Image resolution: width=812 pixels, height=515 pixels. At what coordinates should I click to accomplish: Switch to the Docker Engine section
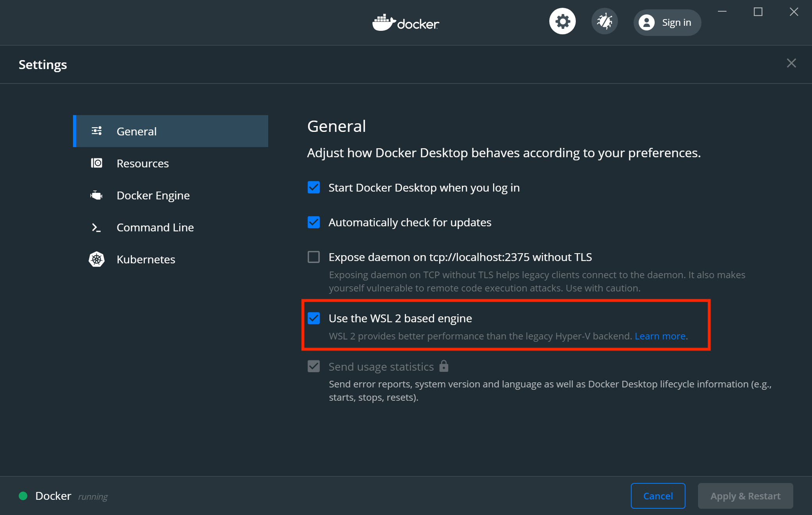coord(153,195)
